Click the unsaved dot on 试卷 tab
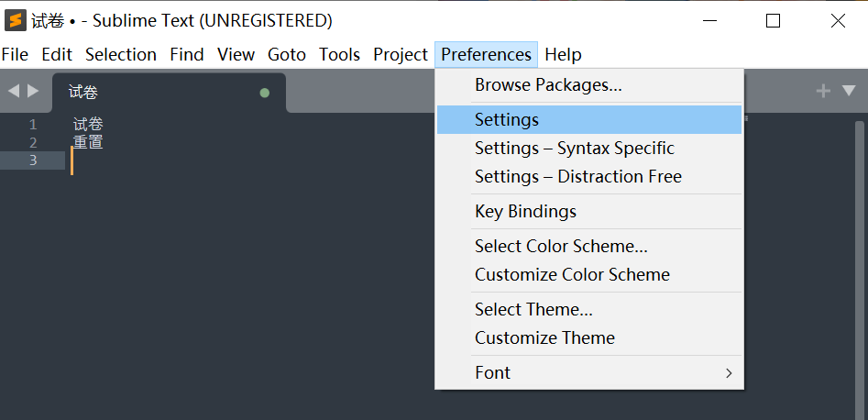Image resolution: width=868 pixels, height=420 pixels. [265, 93]
